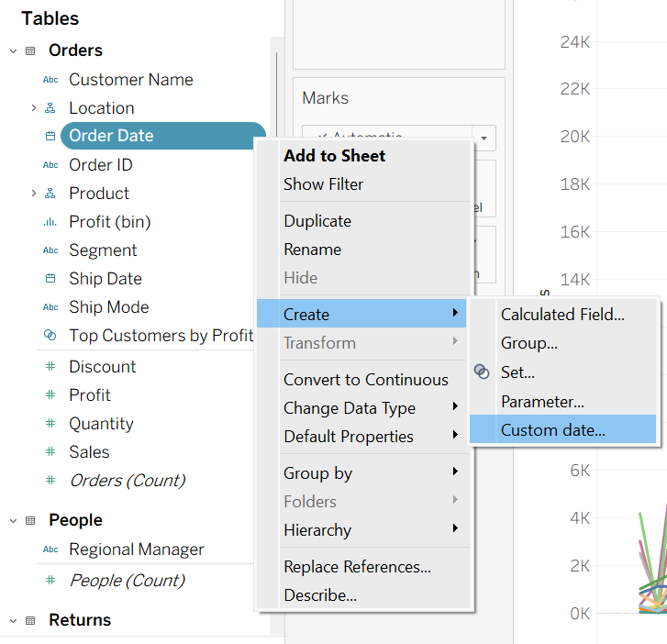The height and width of the screenshot is (644, 667).
Task: Click the set icon beside Top Customers by Profit
Action: [x=50, y=336]
